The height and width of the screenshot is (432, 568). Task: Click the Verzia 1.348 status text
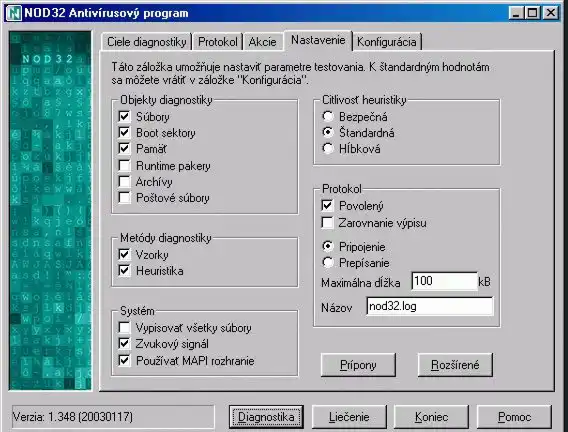[72, 417]
